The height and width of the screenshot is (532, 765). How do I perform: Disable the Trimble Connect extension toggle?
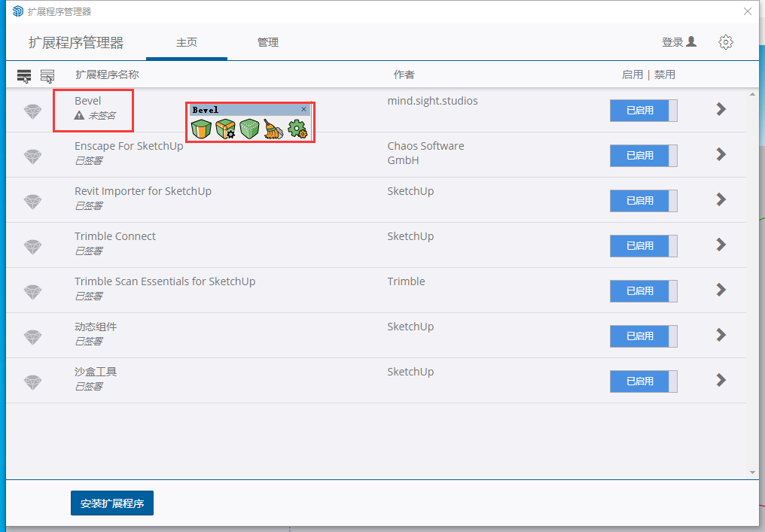click(644, 246)
